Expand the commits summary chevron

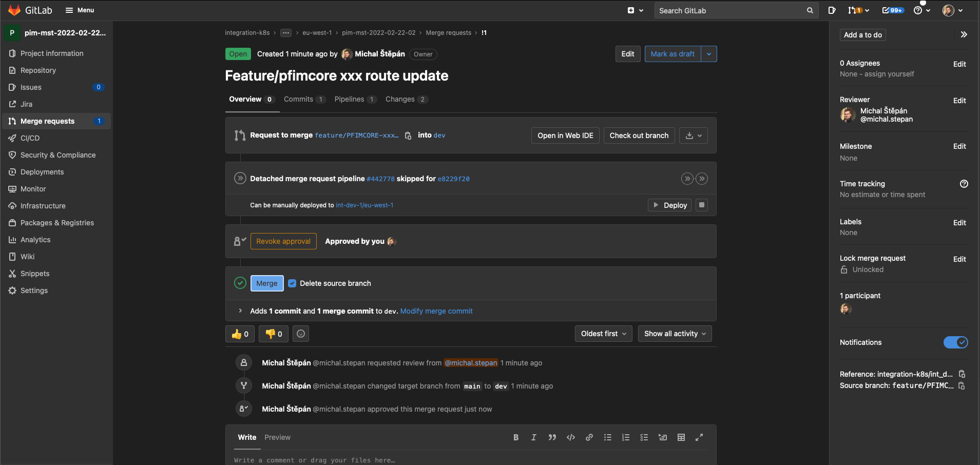click(240, 311)
